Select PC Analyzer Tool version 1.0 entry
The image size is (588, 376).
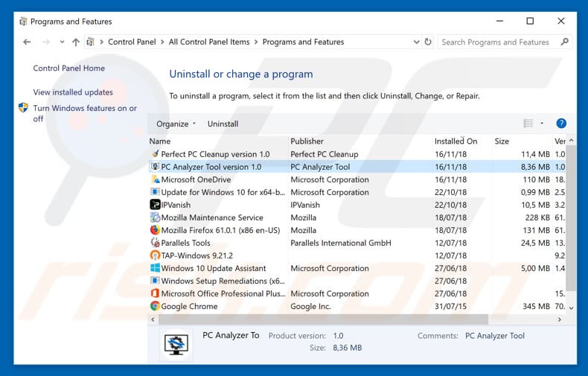click(x=211, y=167)
